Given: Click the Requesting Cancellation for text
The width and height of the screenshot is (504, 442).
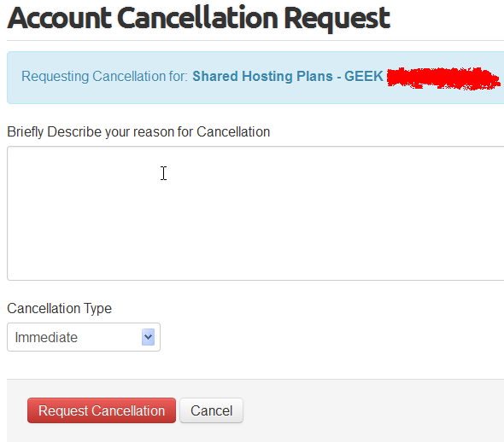Looking at the screenshot, I should click(x=104, y=77).
